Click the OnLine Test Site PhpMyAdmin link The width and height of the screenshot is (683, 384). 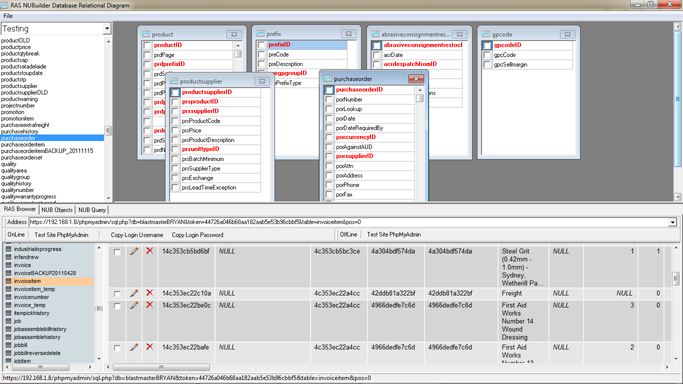click(x=61, y=235)
